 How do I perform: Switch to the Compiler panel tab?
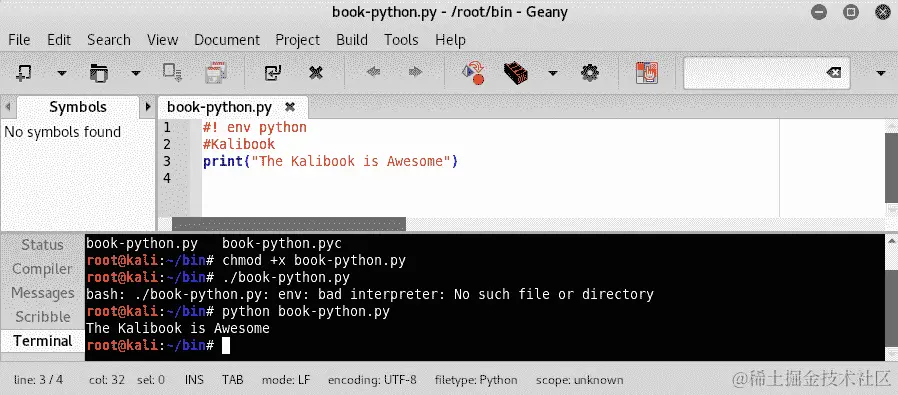coord(42,269)
